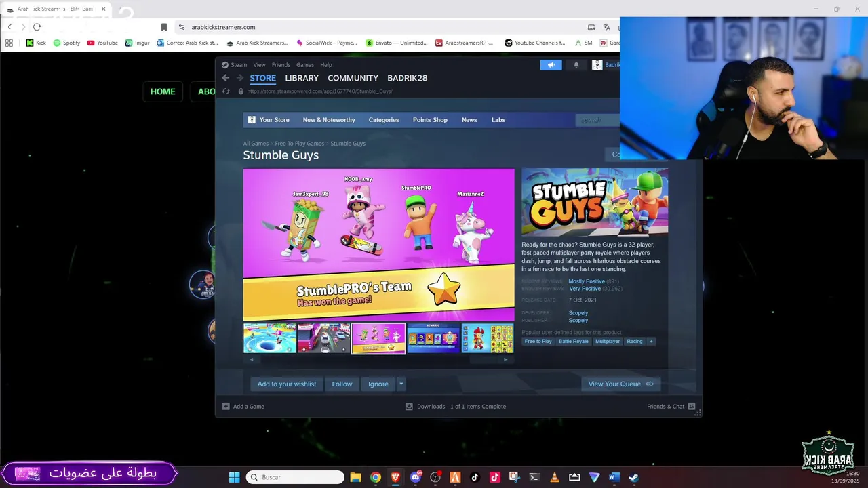Screen dimensions: 868x488
Task: Open the store News link
Action: [469, 120]
